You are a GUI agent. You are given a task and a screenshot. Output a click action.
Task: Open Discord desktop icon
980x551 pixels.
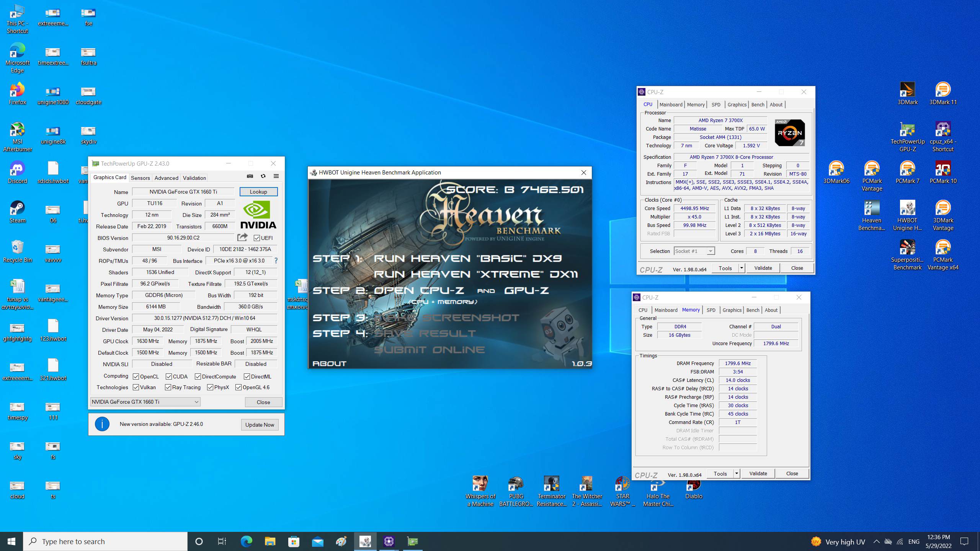[17, 173]
